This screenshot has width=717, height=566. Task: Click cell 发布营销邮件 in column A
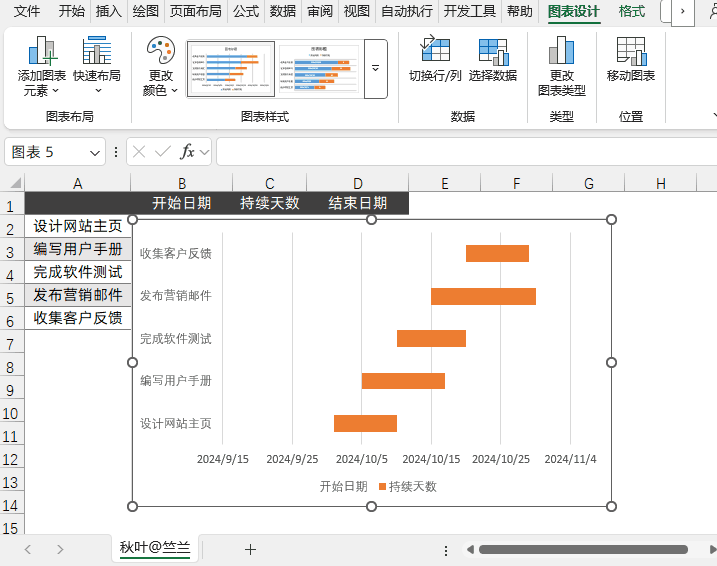click(78, 295)
